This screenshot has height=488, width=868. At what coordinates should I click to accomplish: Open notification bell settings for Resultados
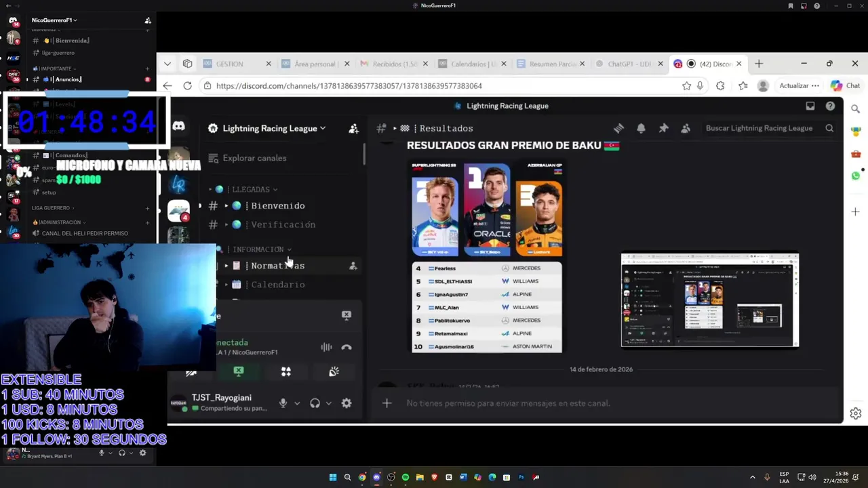(x=641, y=128)
